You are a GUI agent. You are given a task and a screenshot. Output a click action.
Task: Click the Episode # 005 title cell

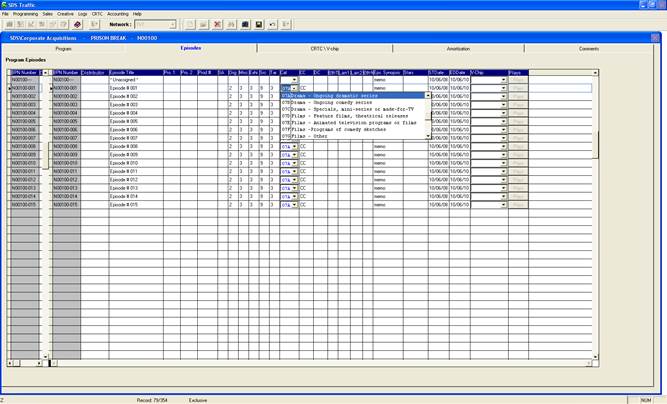(135, 121)
